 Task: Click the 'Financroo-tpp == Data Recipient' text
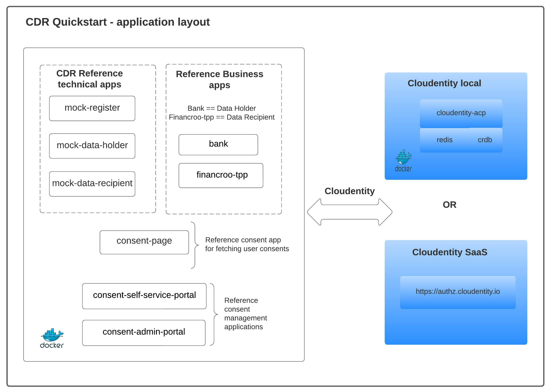tap(222, 117)
